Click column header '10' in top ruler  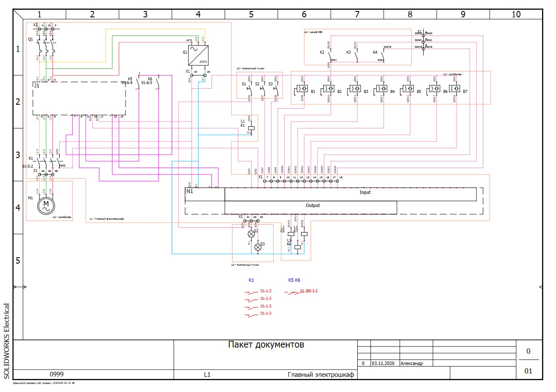pyautogui.click(x=516, y=14)
